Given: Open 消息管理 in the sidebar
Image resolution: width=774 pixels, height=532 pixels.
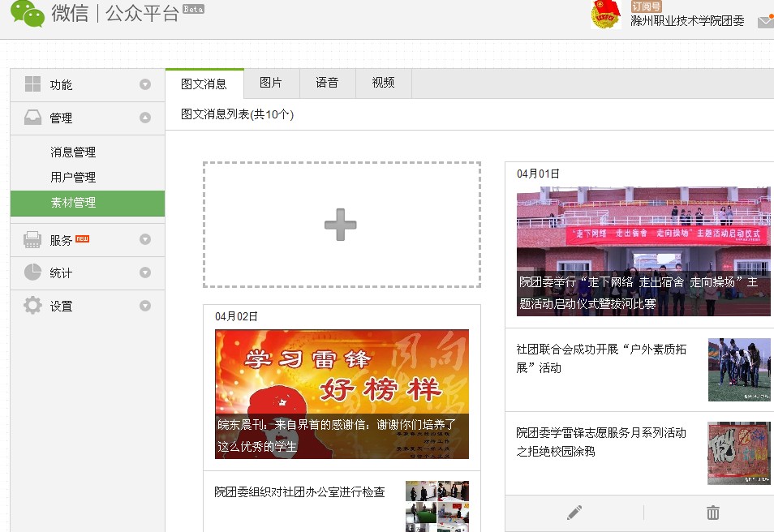Looking at the screenshot, I should pos(73,152).
